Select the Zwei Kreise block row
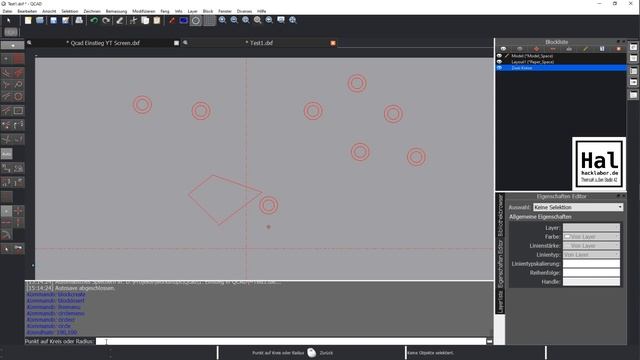Viewport: 640px width, 360px height. 561,68
